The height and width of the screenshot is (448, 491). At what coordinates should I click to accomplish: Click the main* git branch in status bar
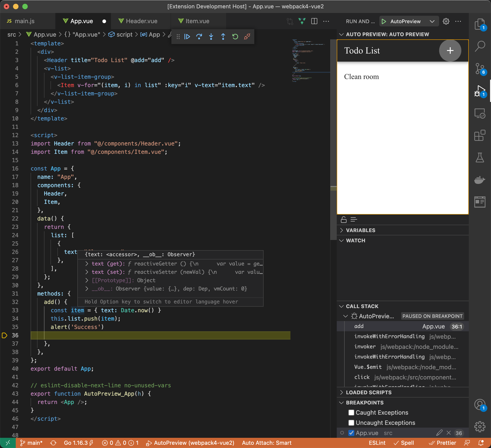(31, 443)
